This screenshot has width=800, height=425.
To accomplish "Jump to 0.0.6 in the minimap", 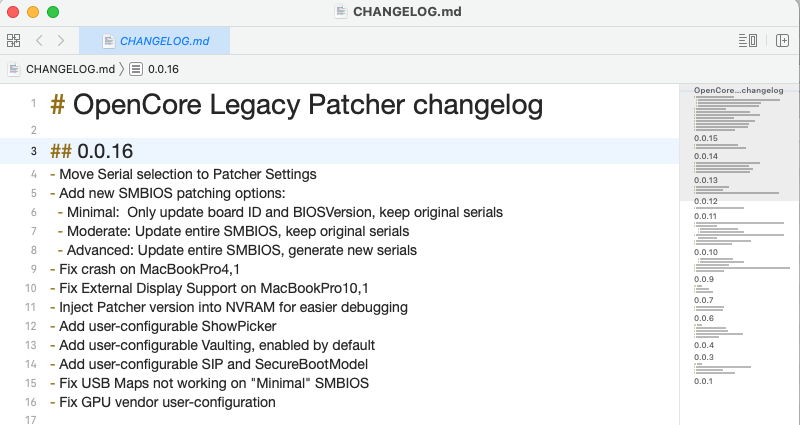I will (704, 318).
